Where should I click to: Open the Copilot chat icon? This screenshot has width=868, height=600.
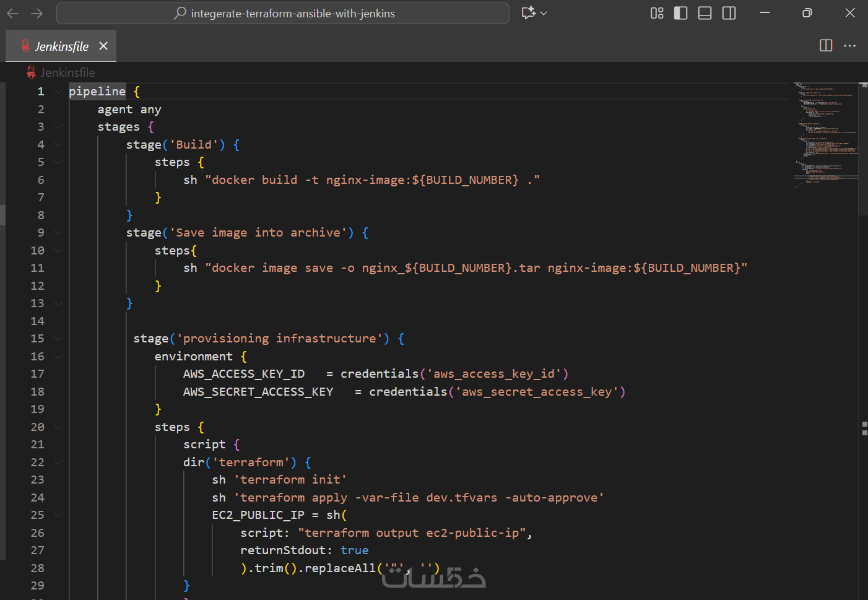click(x=528, y=13)
